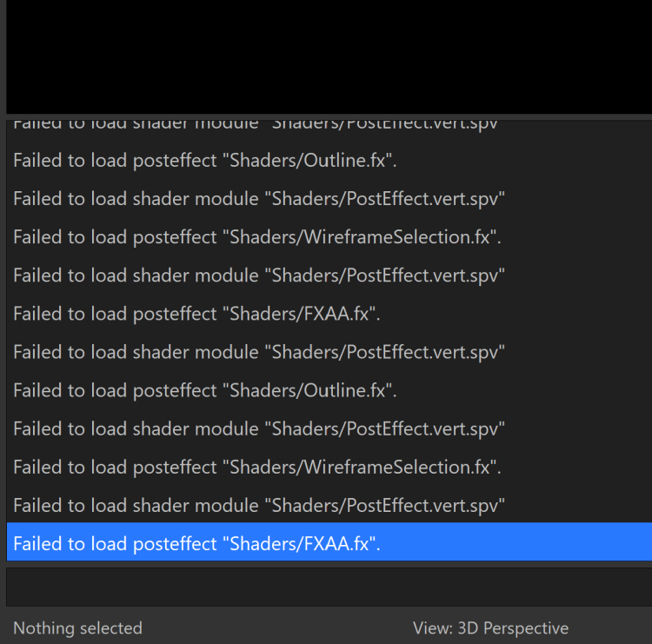652x644 pixels.
Task: Select PostEffect.vert.spv line just above the last WireframeSelection.fx
Action: [259, 428]
